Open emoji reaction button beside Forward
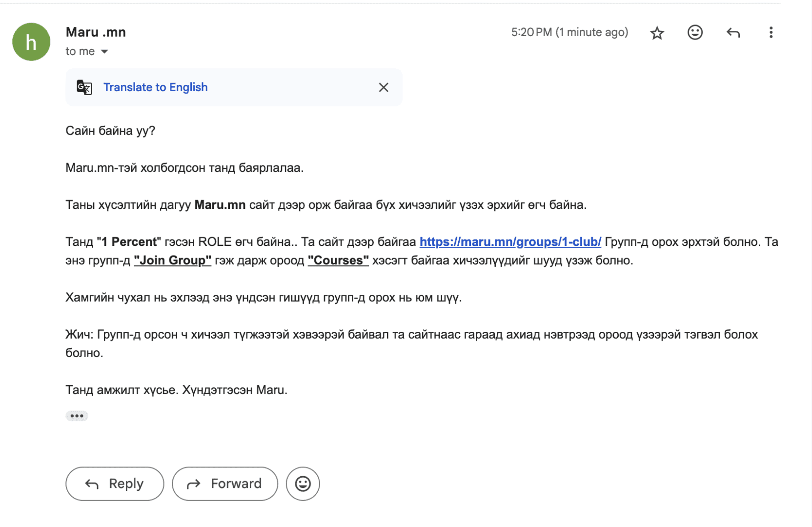The height and width of the screenshot is (527, 812). [x=303, y=484]
